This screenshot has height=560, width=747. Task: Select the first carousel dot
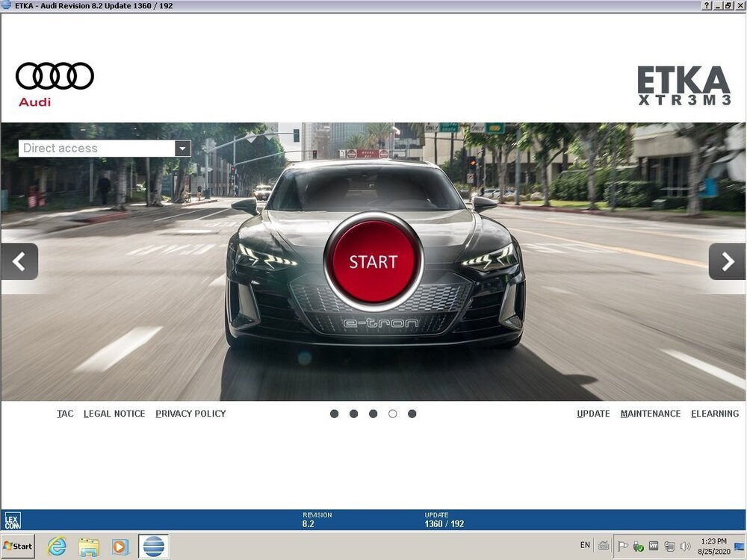click(x=334, y=414)
